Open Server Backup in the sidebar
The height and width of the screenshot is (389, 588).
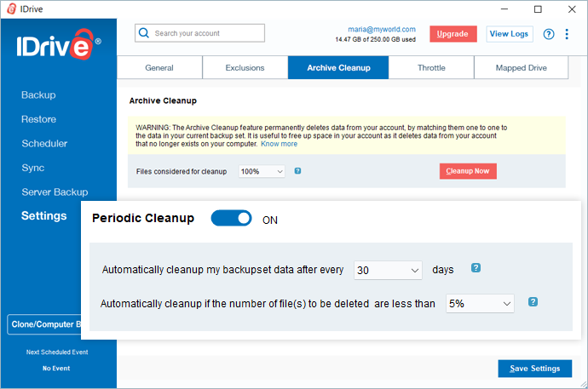click(55, 192)
